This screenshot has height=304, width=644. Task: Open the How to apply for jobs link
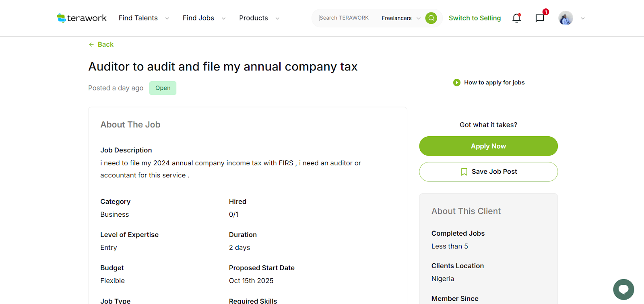point(494,82)
